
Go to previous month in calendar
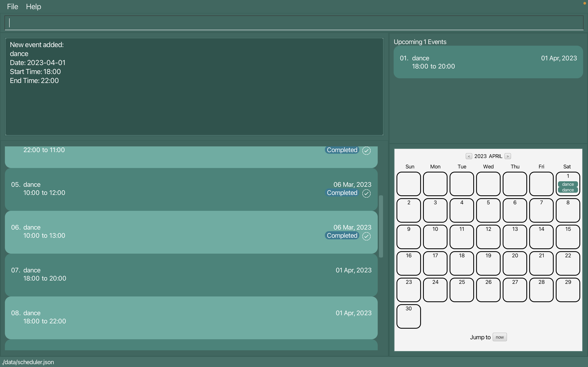469,156
